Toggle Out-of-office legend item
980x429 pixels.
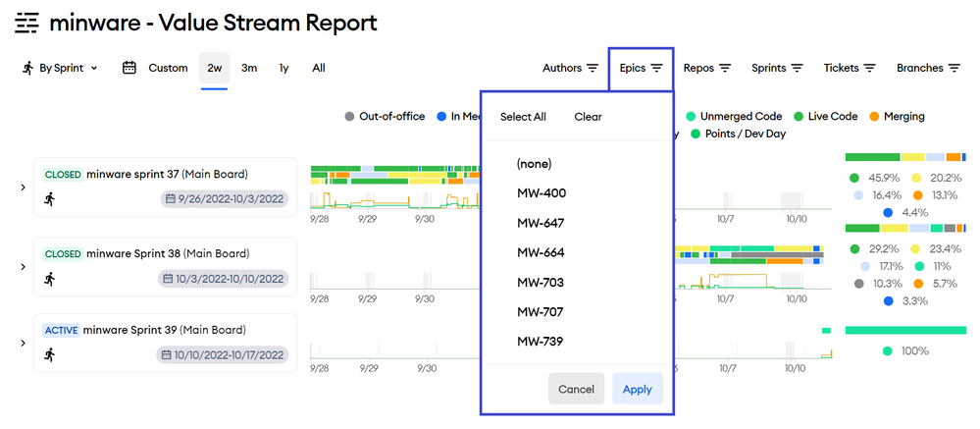click(x=385, y=116)
